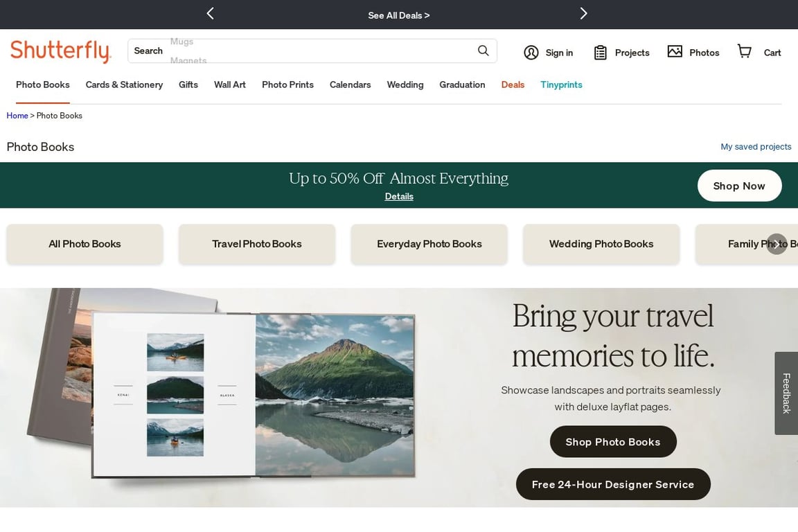The height and width of the screenshot is (532, 798).
Task: Click the previous deal arrow in top banner
Action: (x=210, y=14)
